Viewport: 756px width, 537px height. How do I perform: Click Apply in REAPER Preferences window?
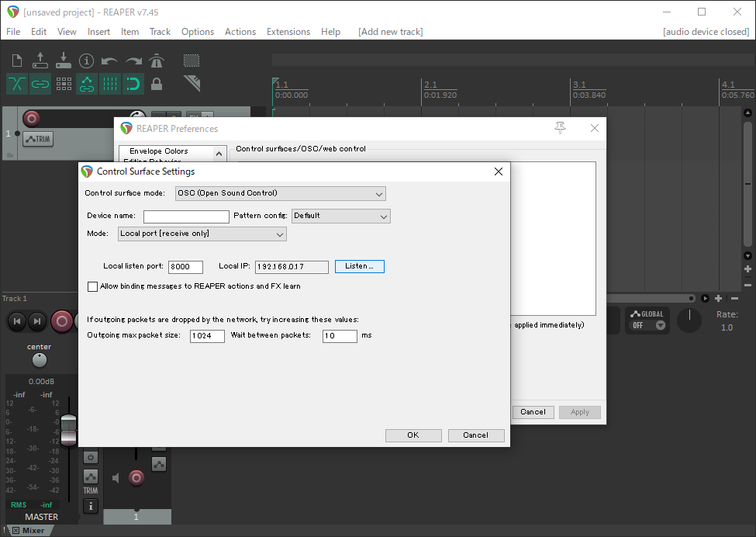[x=580, y=412]
